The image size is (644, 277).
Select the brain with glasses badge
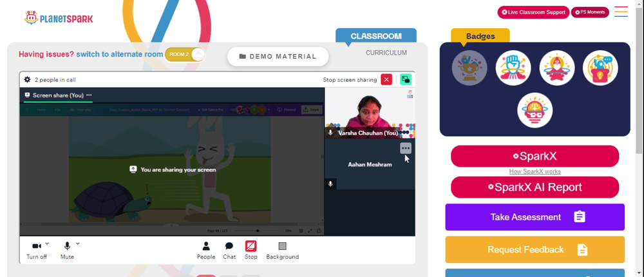535,110
